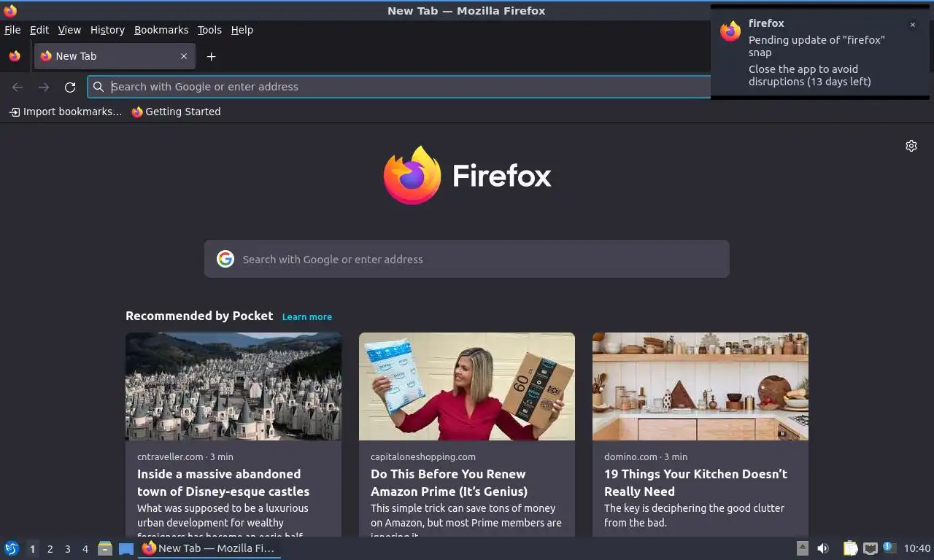This screenshot has width=934, height=560.
Task: Open the History menu
Action: pos(107,30)
